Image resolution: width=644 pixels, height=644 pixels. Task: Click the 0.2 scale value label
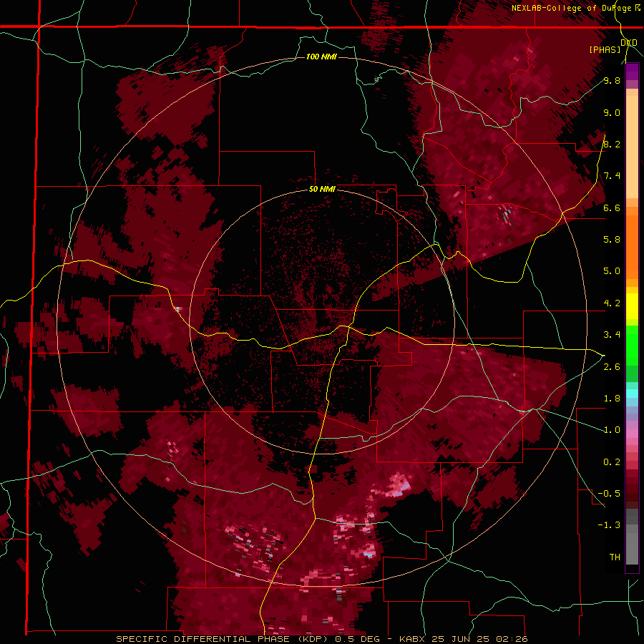(612, 462)
